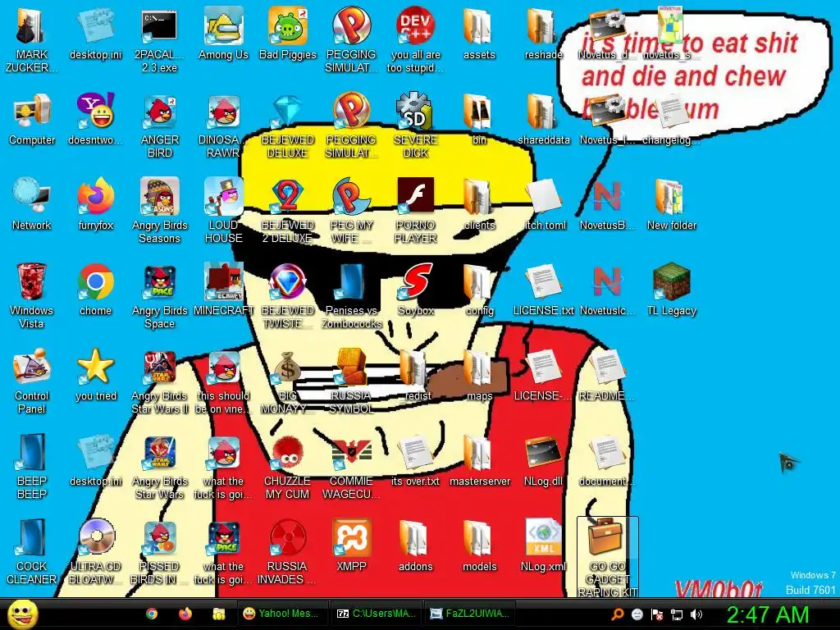The image size is (840, 630).
Task: Open the search magnifier tray icon
Action: pyautogui.click(x=617, y=614)
